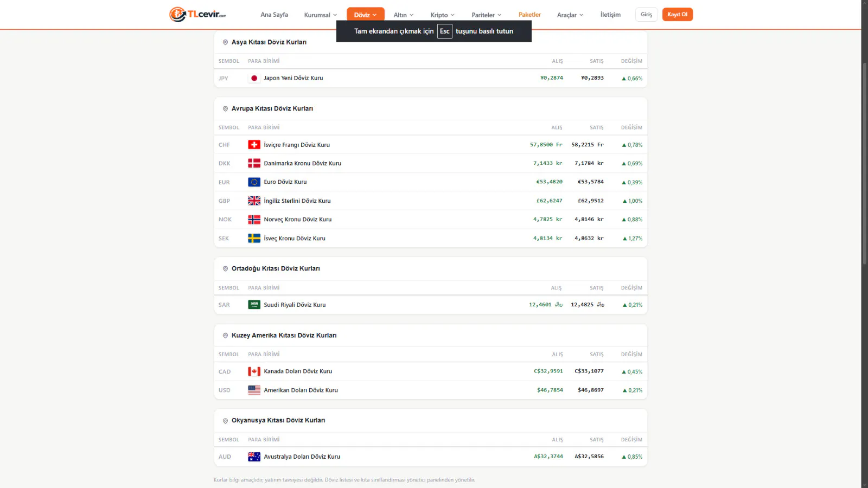The image size is (868, 488).
Task: Open Norveç Kronu Döviz Kuru
Action: (x=298, y=220)
